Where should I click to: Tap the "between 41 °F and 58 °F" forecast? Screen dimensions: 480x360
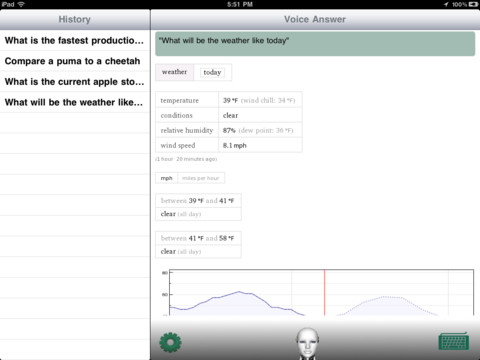tap(197, 238)
